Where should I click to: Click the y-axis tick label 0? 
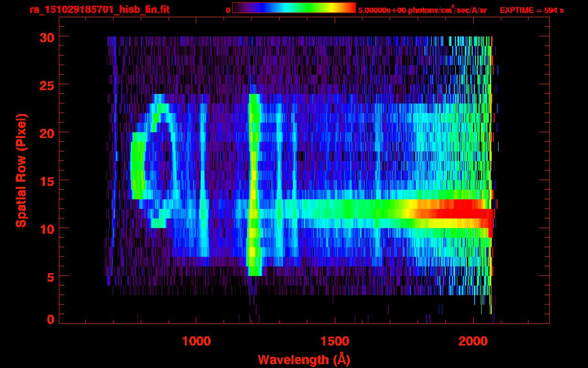pos(51,319)
